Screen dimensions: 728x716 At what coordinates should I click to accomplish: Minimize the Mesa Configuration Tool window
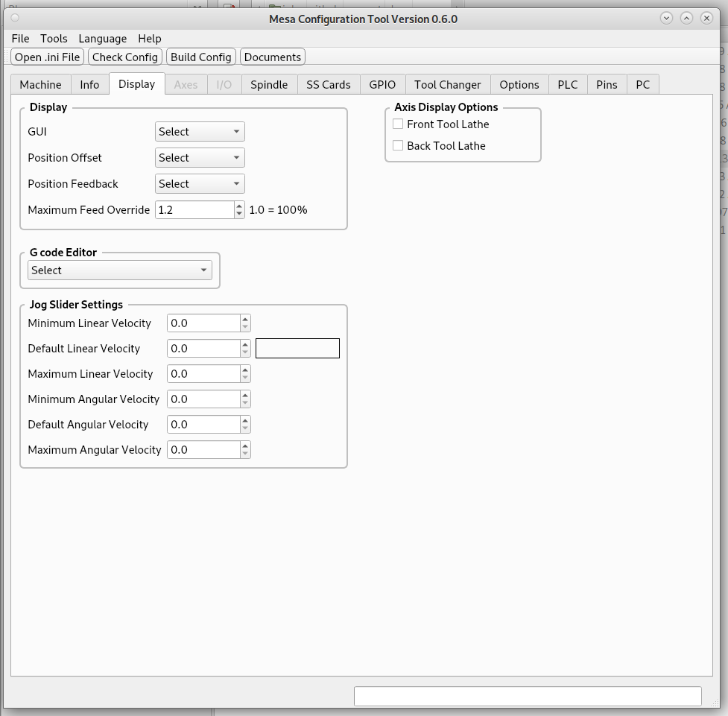tap(666, 18)
